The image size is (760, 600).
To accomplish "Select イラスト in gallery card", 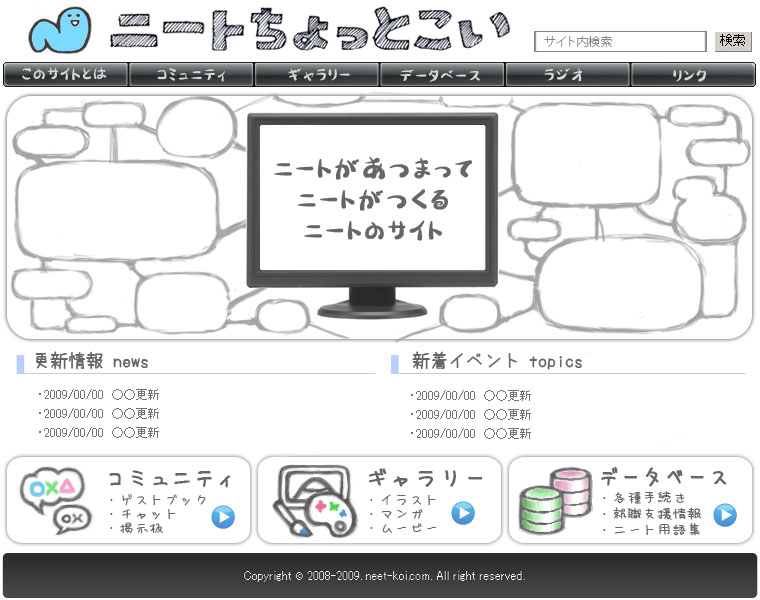I will [409, 499].
